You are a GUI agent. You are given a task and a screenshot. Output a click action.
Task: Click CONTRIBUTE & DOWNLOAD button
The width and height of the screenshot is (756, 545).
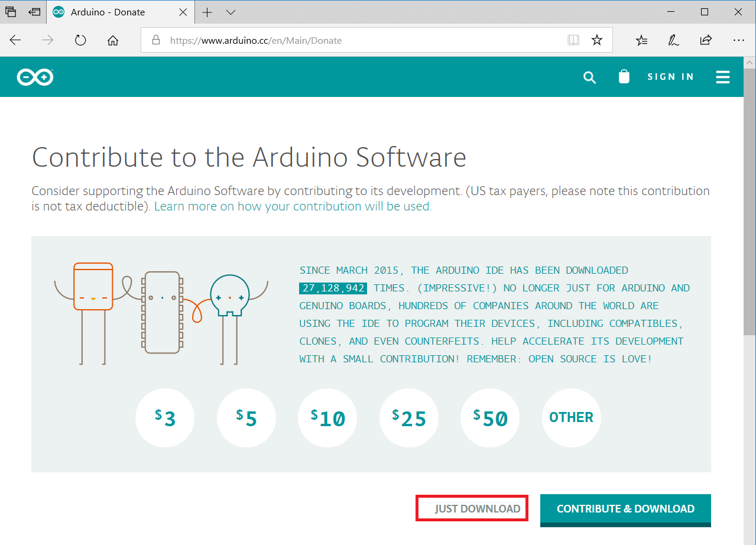625,510
